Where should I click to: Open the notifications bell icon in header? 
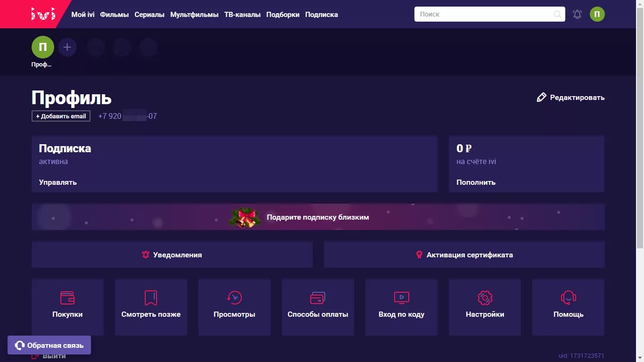(577, 14)
